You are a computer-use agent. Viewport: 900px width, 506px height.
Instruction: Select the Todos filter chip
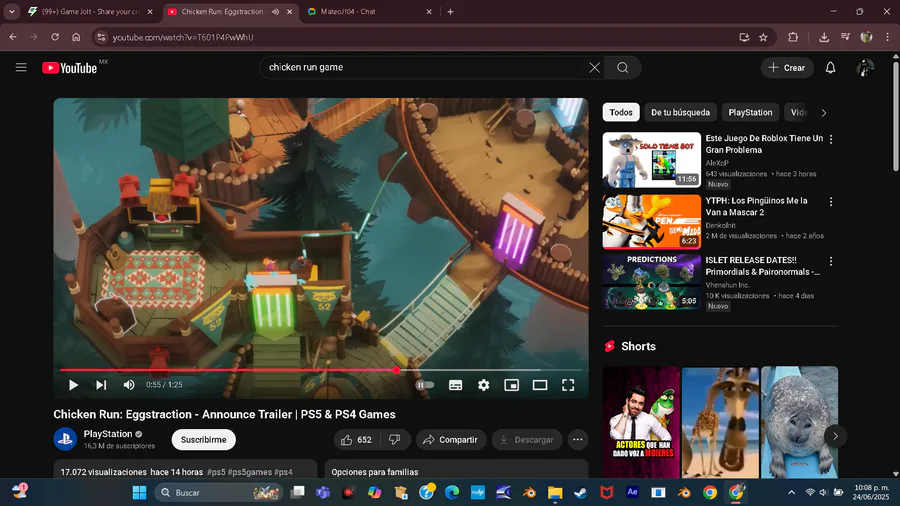coord(621,112)
